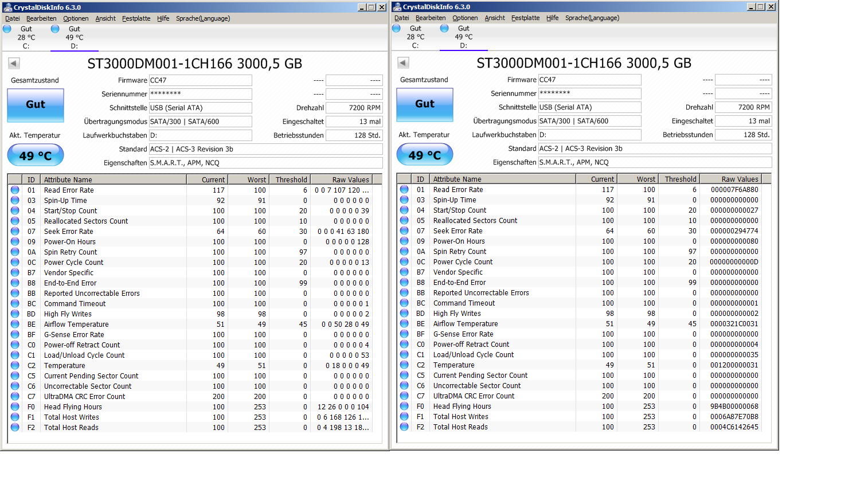
Task: Click Betriebsstunden 128 Std. field in right window
Action: [x=743, y=135]
